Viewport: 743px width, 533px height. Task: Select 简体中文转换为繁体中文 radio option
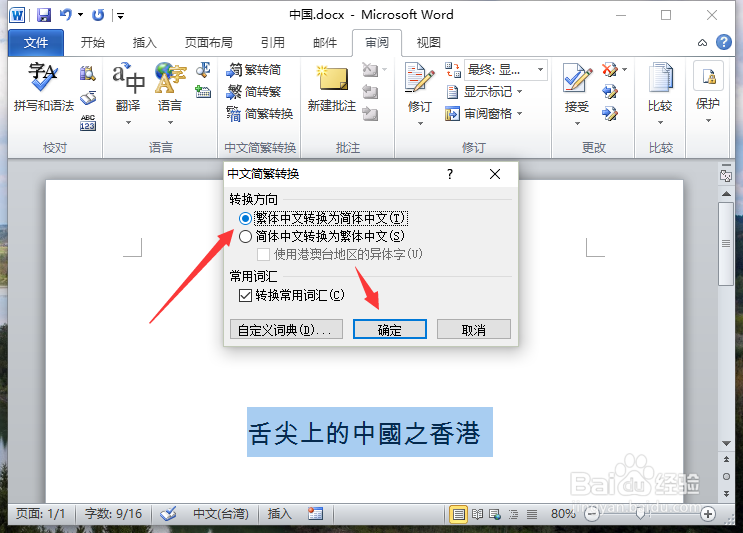point(245,236)
